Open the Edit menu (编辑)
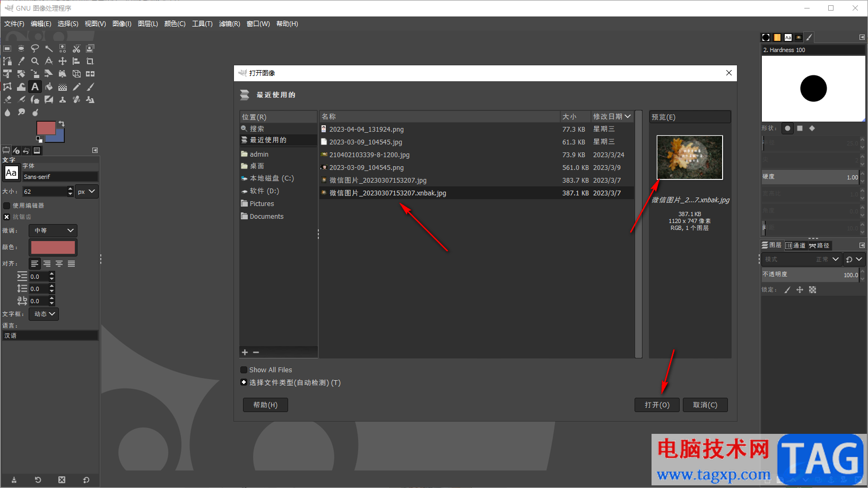This screenshot has width=868, height=488. tap(41, 24)
